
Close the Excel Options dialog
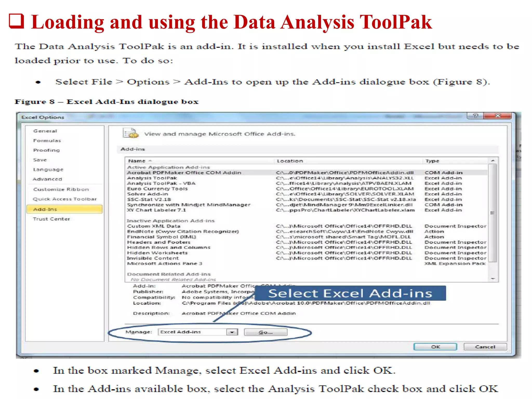click(x=497, y=116)
